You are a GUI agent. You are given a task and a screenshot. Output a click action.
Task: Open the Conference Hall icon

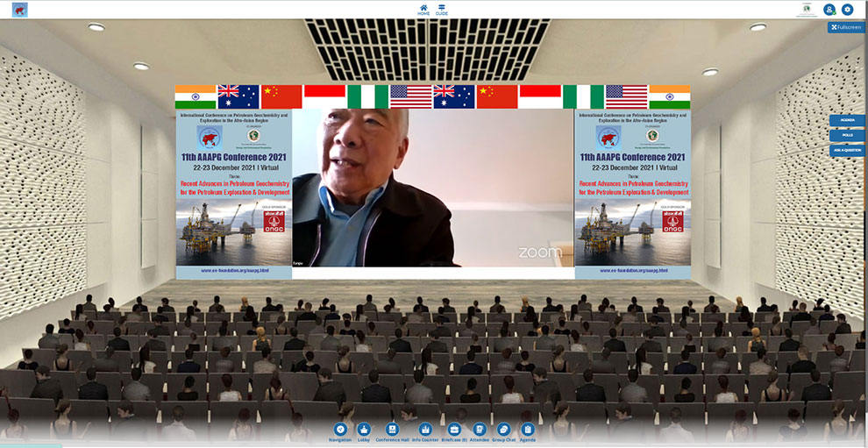[x=392, y=432]
